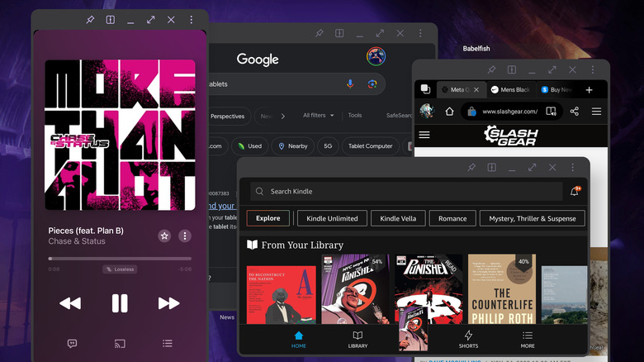Open Google Lens image search
Screen dimensions: 644x362
pos(372,83)
